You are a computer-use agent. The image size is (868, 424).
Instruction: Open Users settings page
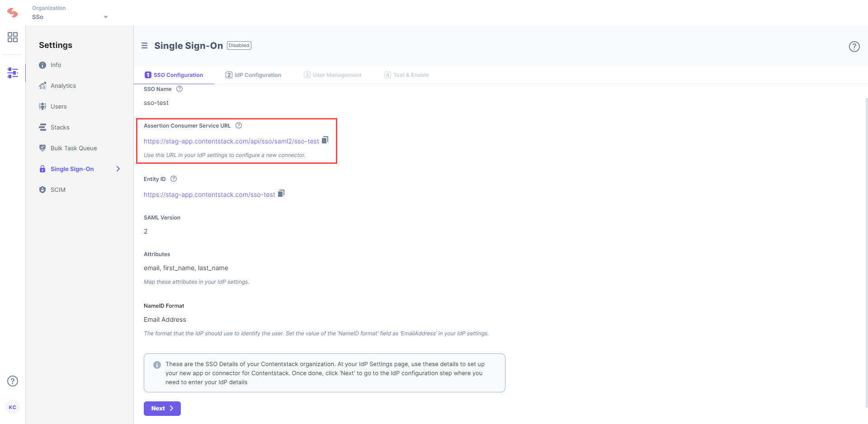[x=58, y=107]
